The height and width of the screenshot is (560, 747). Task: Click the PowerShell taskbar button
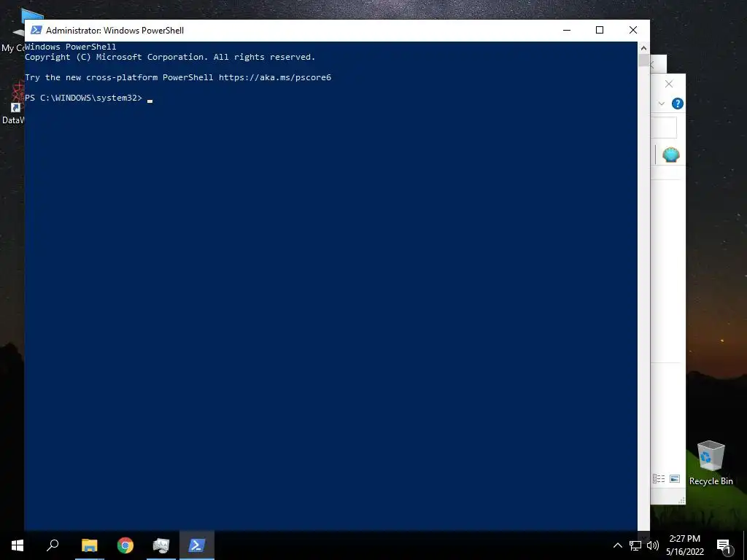[197, 545]
